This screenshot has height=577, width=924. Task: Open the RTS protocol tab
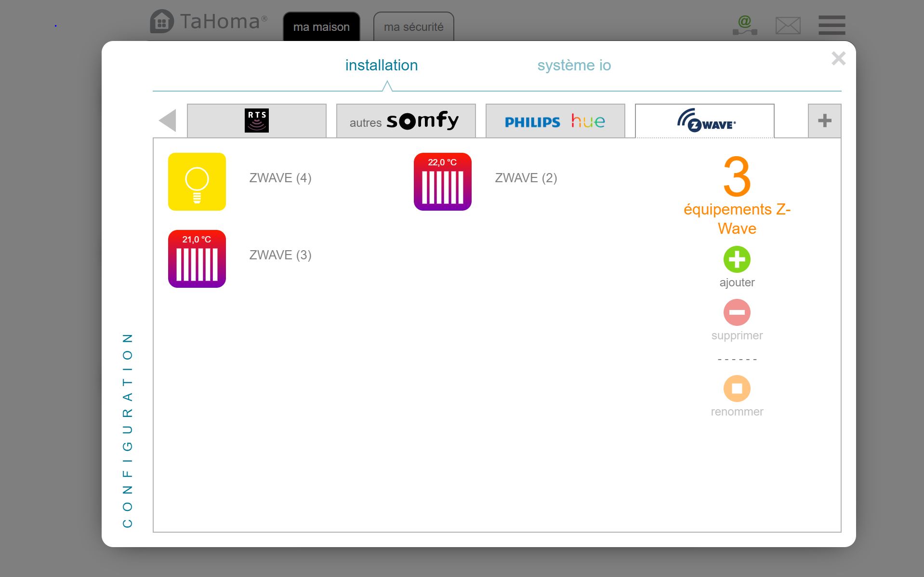(x=256, y=121)
